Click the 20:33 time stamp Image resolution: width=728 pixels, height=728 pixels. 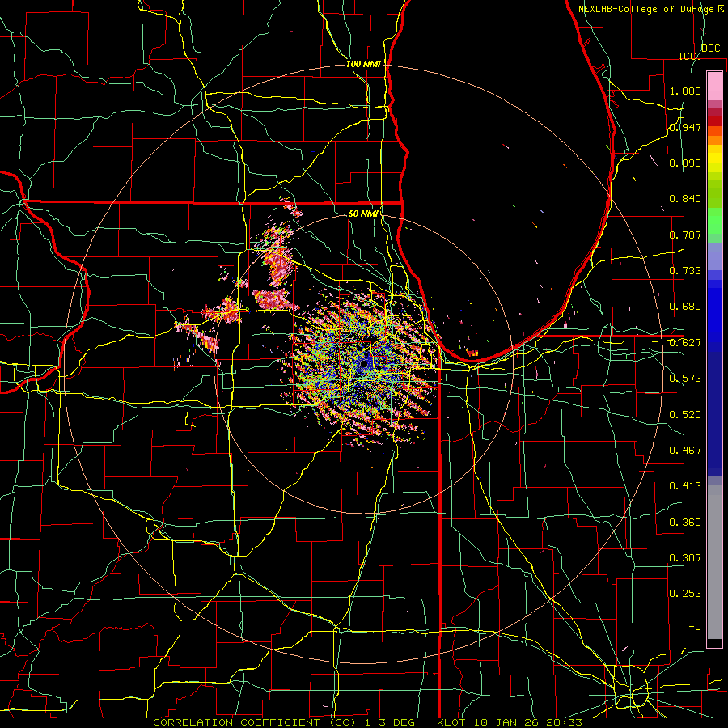(563, 722)
